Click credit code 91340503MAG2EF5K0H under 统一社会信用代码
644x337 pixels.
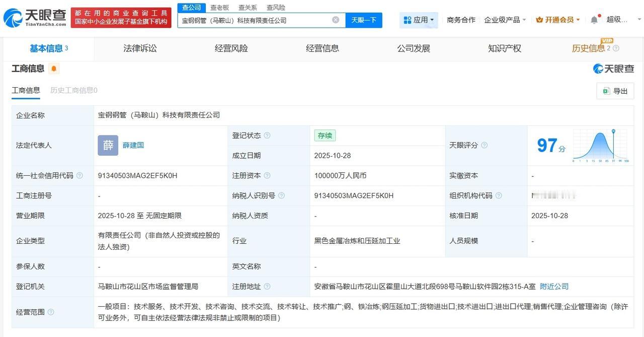[138, 176]
